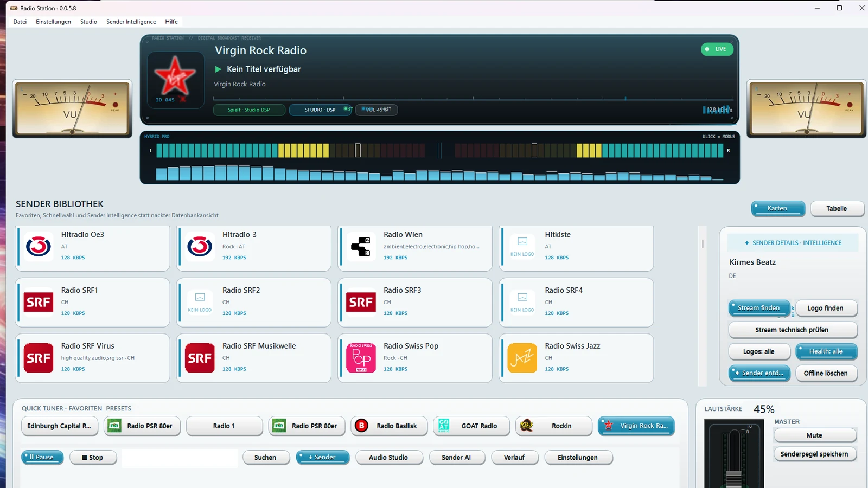Viewport: 868px width, 488px height.
Task: Click the SENDER DETAILS · INTELLIGENCE header
Action: (x=793, y=243)
